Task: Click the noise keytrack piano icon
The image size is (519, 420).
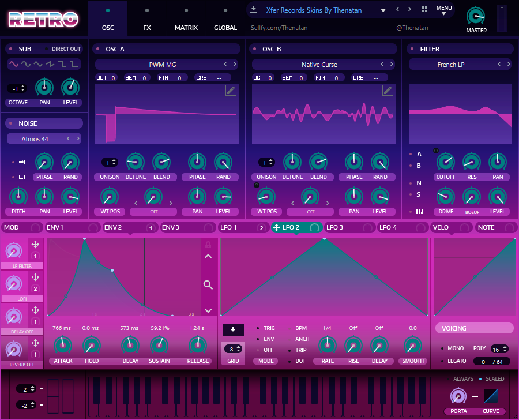Action: click(x=22, y=177)
